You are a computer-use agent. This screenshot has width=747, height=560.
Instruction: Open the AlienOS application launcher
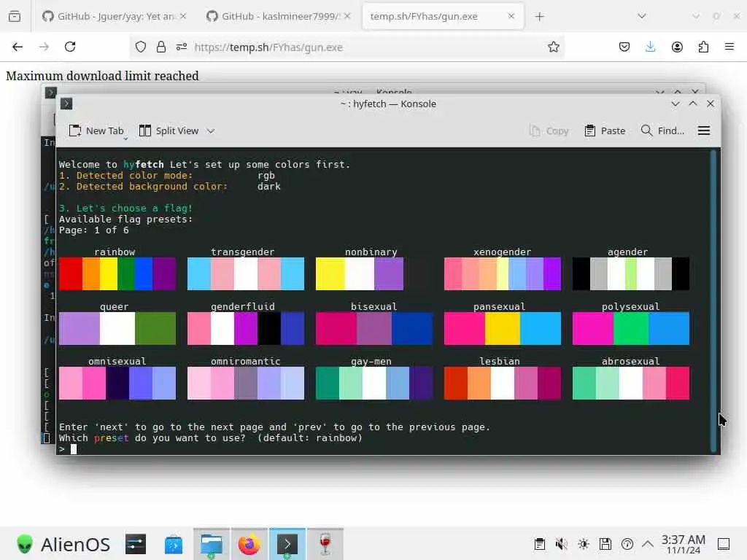tap(63, 544)
